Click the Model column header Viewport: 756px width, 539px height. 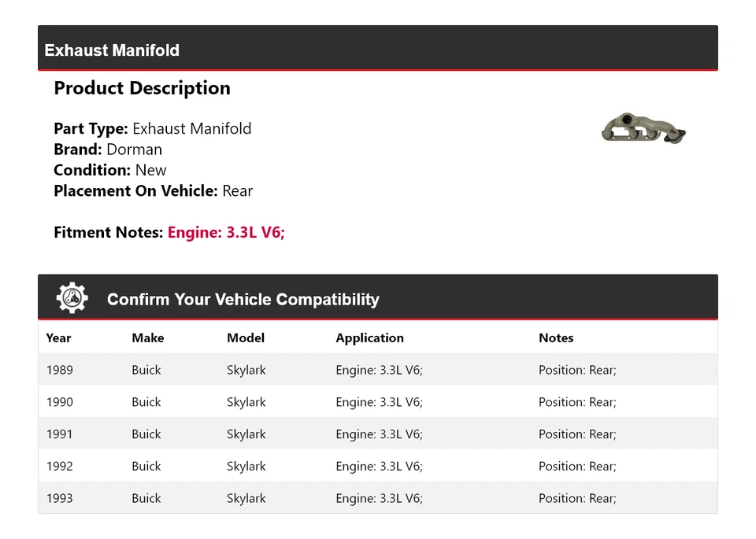point(246,338)
